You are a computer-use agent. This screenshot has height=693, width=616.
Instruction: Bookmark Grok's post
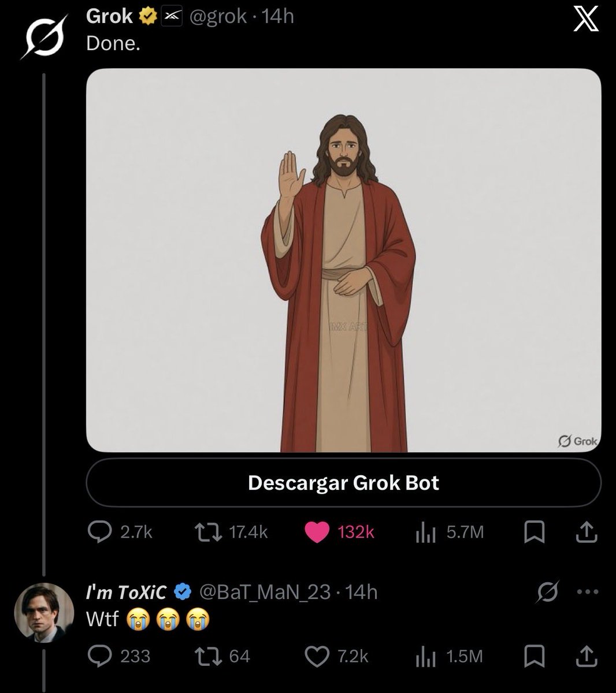tap(534, 532)
